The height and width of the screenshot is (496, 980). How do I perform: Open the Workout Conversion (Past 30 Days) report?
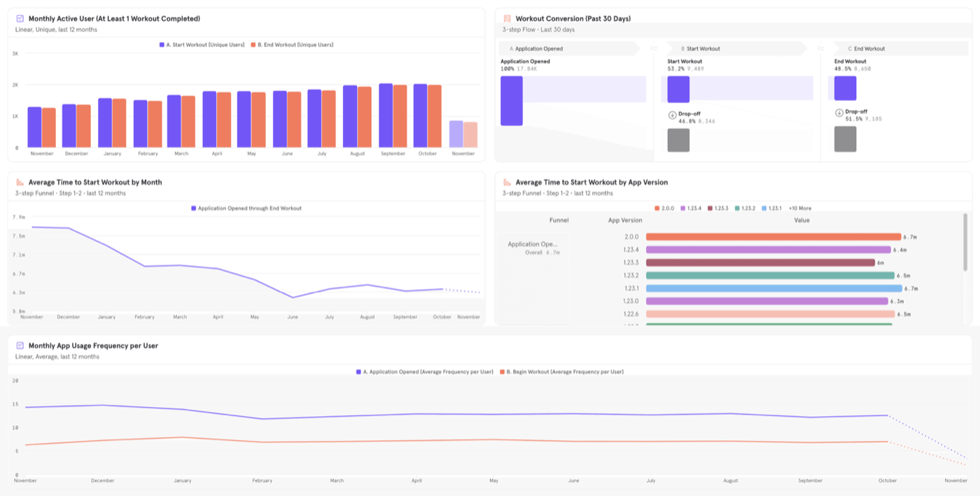tap(573, 19)
